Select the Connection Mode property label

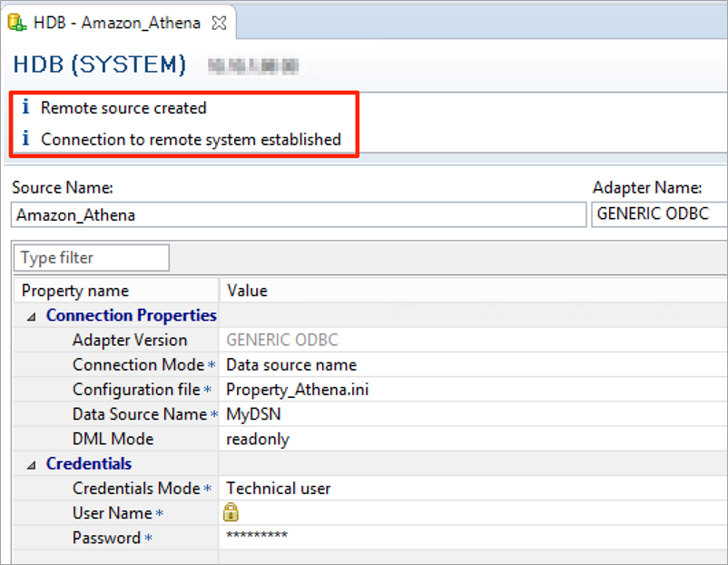[x=138, y=365]
